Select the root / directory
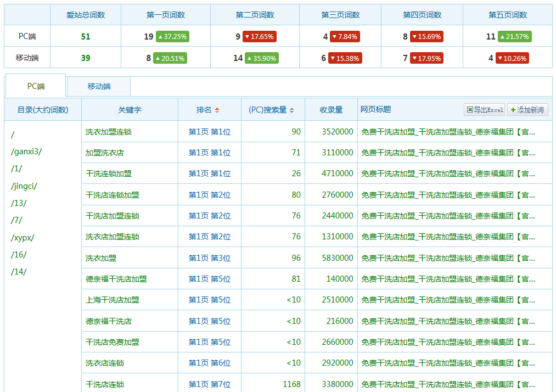 pos(13,135)
